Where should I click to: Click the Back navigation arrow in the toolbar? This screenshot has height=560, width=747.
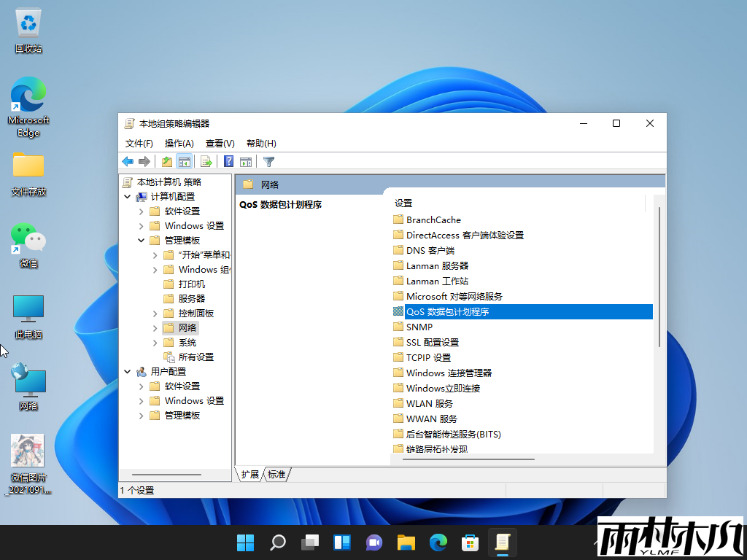(x=128, y=161)
